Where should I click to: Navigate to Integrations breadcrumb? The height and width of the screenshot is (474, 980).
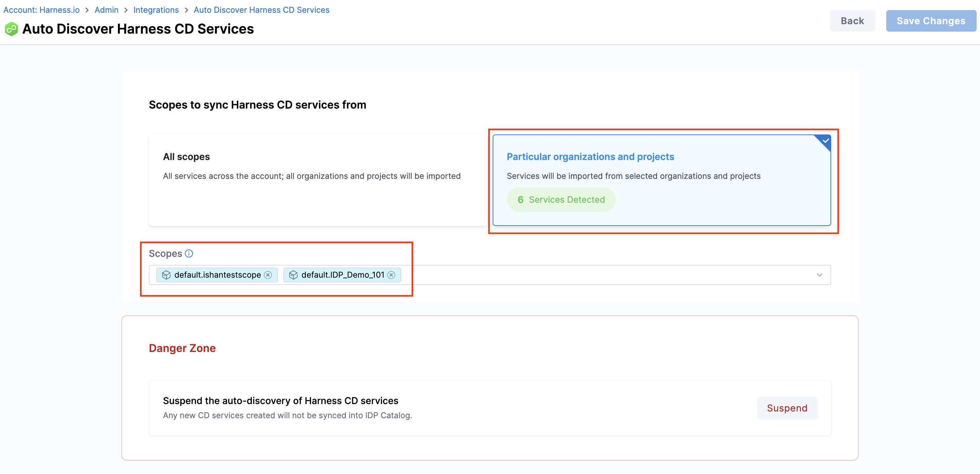[156, 10]
